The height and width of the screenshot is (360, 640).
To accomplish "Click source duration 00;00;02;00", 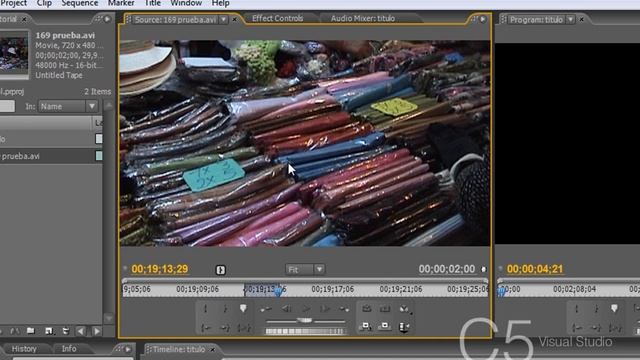I will click(x=447, y=269).
